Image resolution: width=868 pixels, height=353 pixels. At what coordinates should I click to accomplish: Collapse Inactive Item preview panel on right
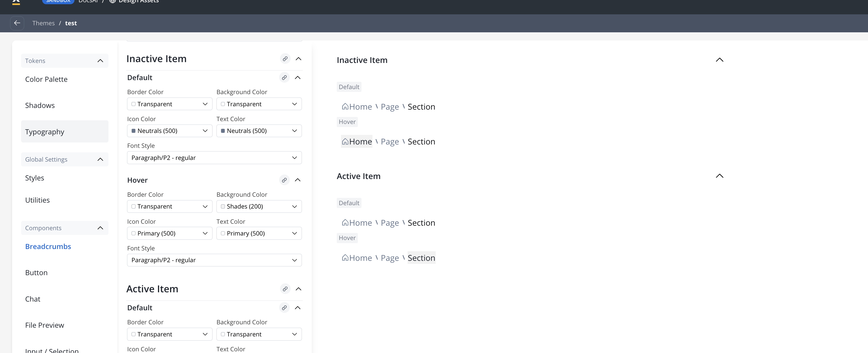click(719, 60)
